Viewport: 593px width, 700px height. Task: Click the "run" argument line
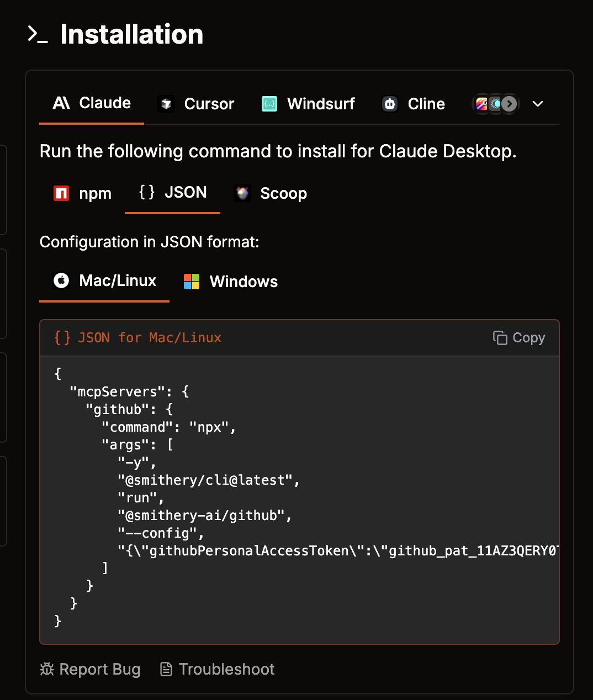pyautogui.click(x=141, y=498)
